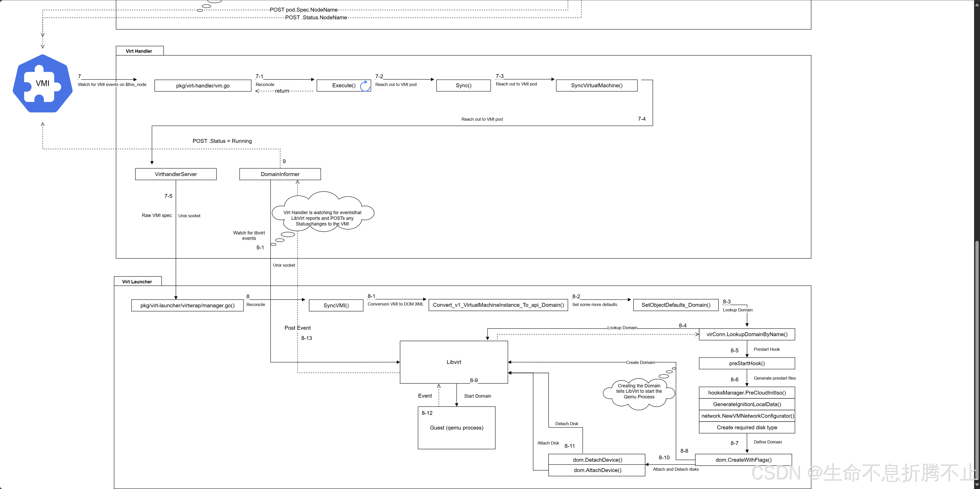The height and width of the screenshot is (489, 980).
Task: Click the dom.CreateWithFlags() box
Action: 743,460
